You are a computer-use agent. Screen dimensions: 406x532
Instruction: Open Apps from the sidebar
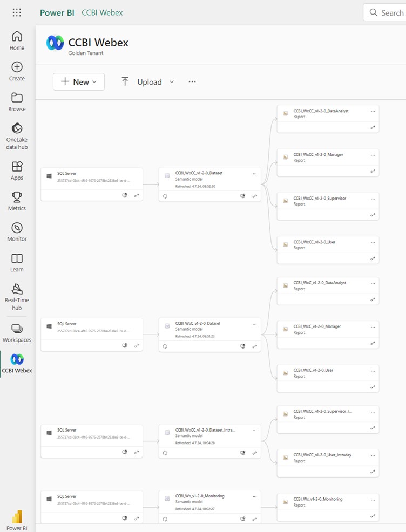coord(17,170)
